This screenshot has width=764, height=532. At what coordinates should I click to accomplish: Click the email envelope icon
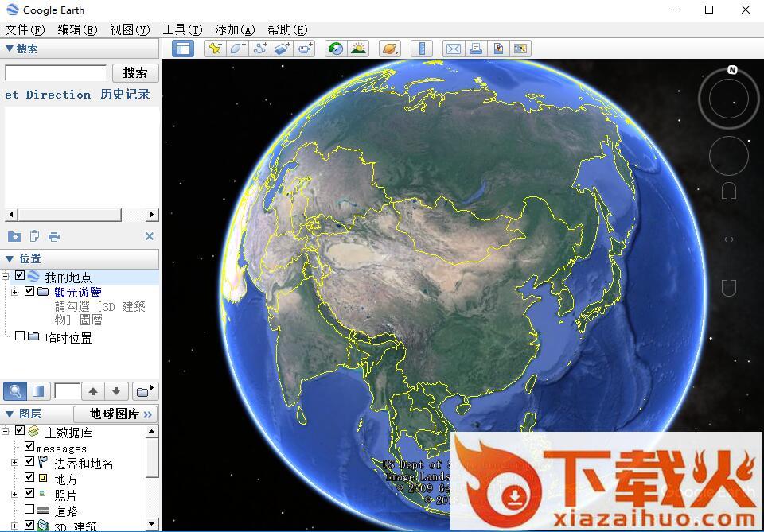tap(454, 49)
